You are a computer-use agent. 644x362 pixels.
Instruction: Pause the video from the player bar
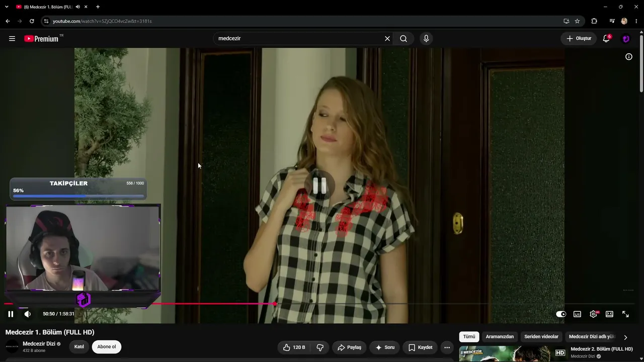(11, 314)
